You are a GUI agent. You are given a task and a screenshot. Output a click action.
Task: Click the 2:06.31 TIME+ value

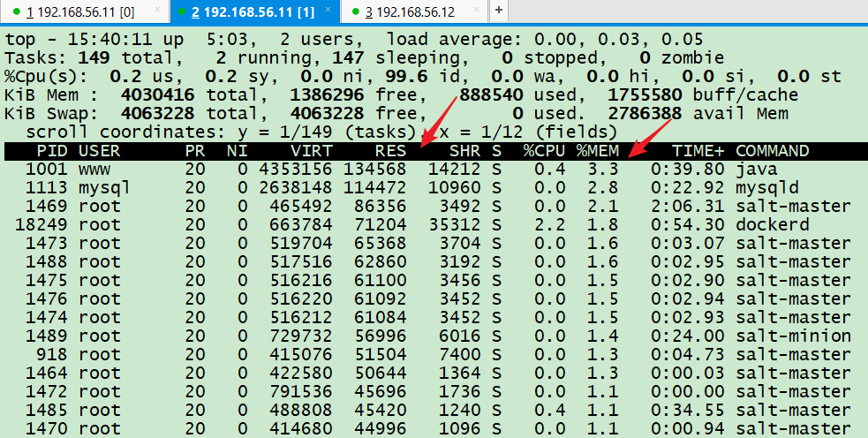point(688,206)
